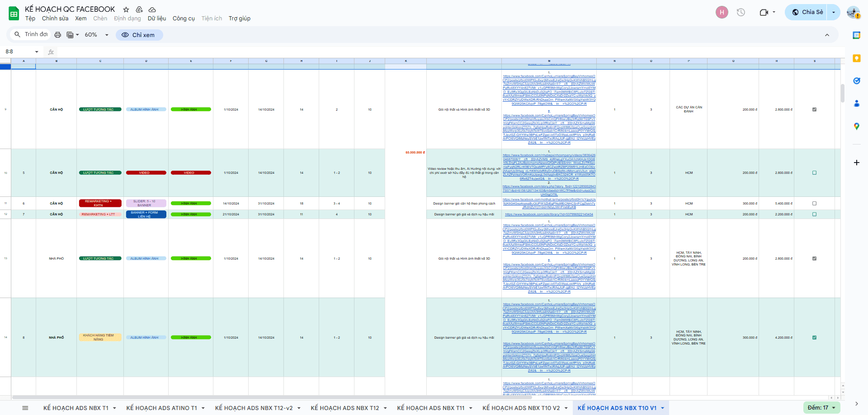Screen dimensions: 868x415
Task: Open the Chia sẻ dropdown arrow
Action: click(833, 12)
